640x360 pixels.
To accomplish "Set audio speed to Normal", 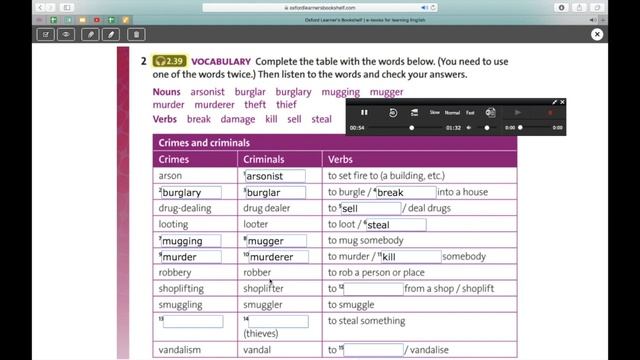I will (452, 113).
